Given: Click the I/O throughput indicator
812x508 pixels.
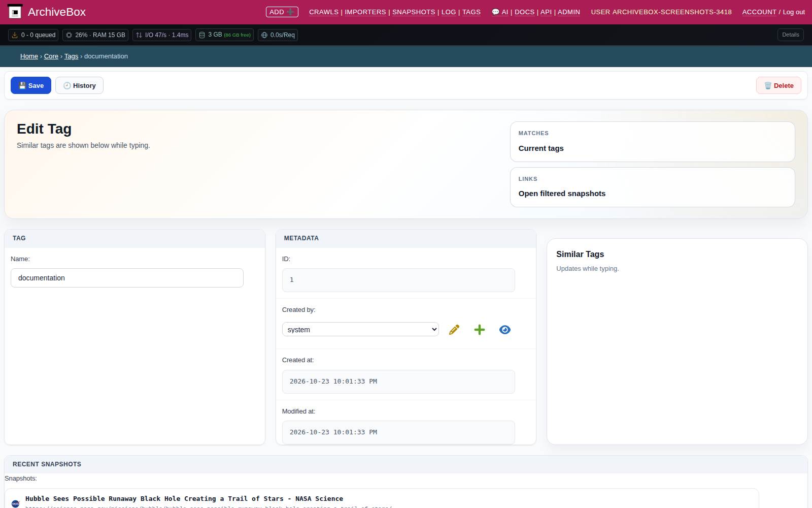Looking at the screenshot, I should [x=162, y=35].
